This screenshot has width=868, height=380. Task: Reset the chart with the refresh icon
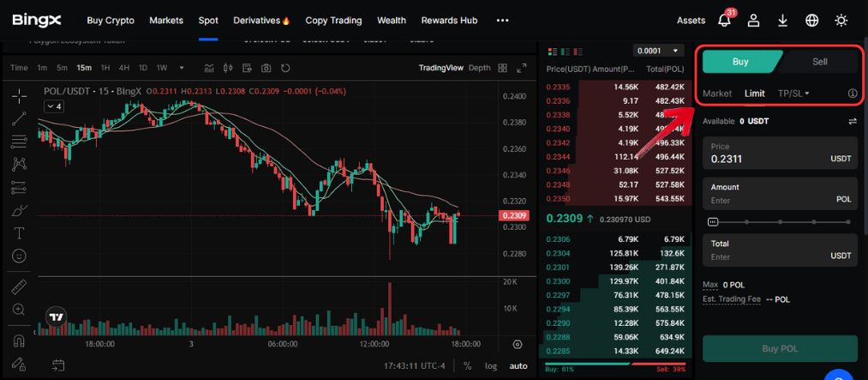click(285, 68)
